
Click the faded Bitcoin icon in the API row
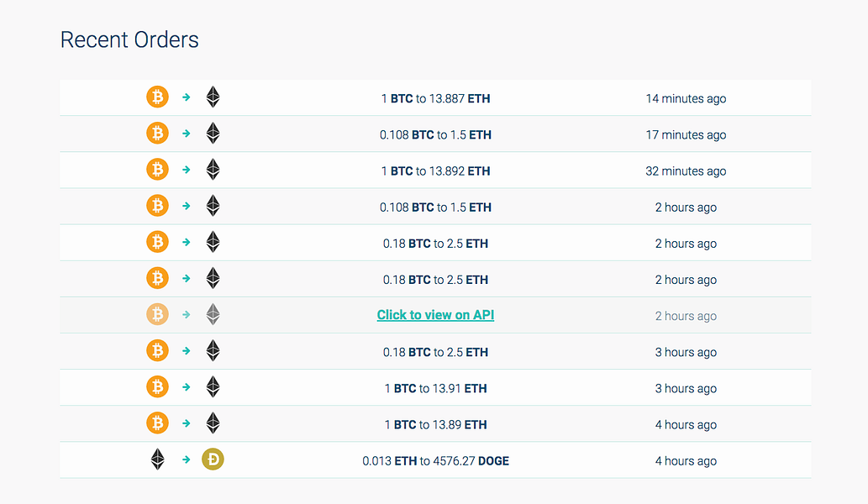coord(157,314)
